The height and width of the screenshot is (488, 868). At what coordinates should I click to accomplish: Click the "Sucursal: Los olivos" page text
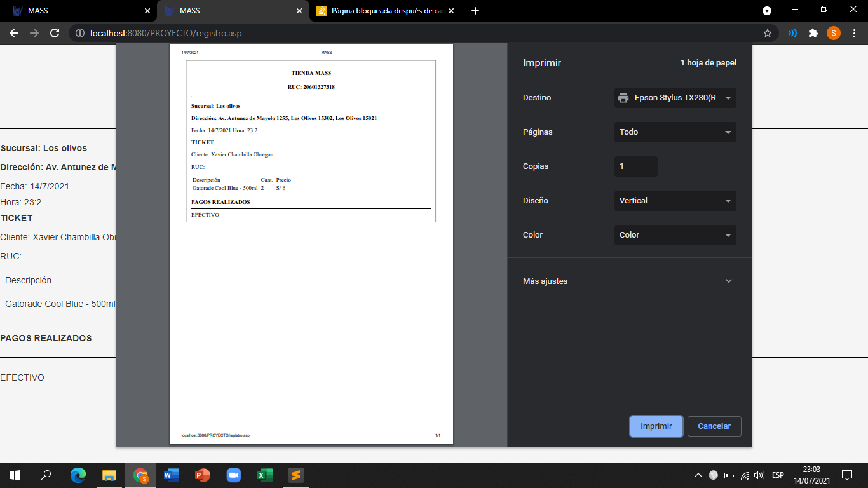coord(44,148)
